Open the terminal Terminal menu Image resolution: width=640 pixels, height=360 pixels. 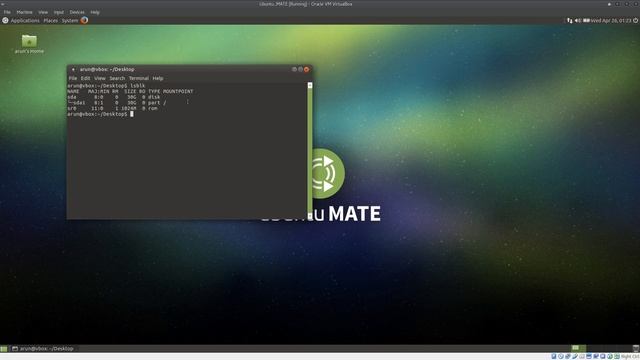pos(139,78)
